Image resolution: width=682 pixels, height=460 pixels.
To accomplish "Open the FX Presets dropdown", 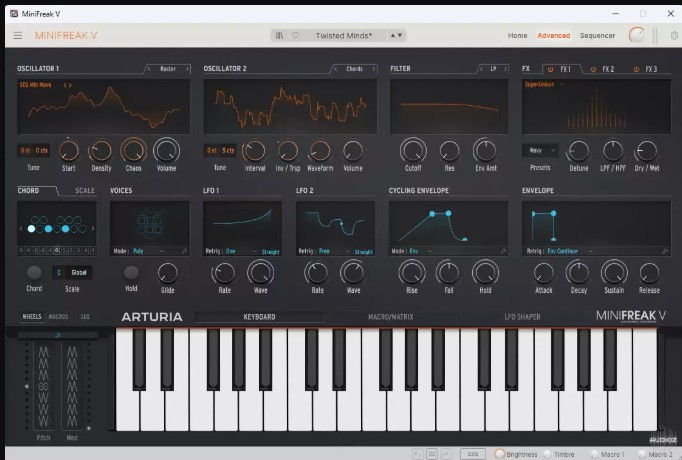I will (540, 150).
